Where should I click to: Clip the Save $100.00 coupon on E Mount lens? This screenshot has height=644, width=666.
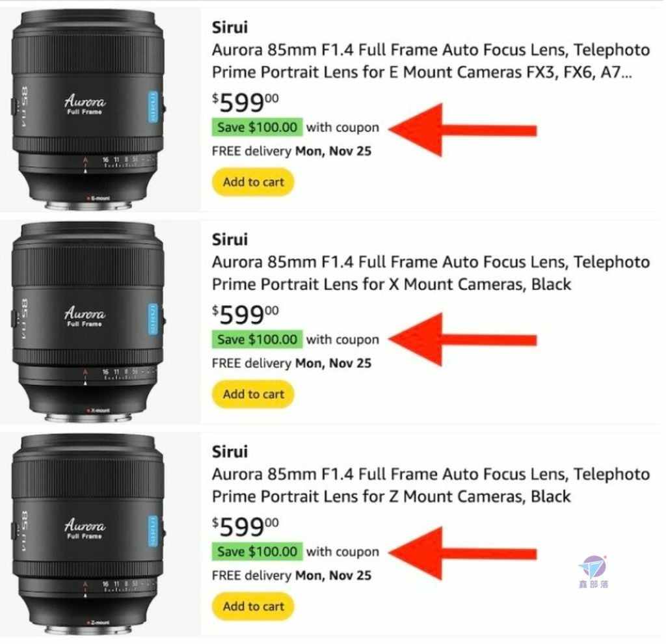pos(258,127)
